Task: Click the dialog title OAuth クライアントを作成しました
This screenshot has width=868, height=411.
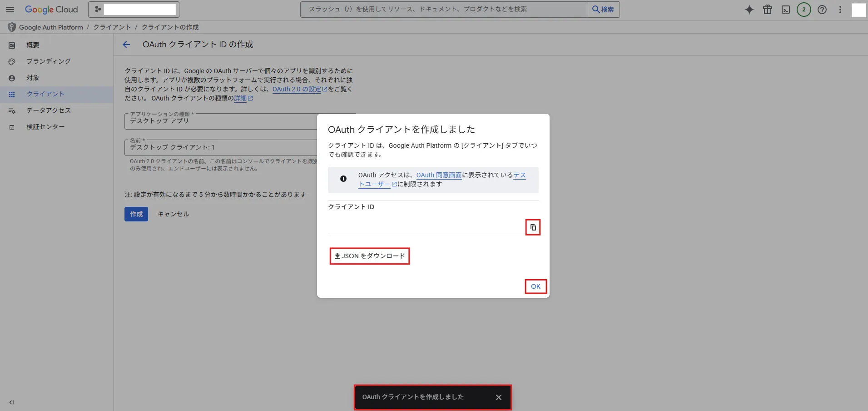Action: tap(402, 130)
